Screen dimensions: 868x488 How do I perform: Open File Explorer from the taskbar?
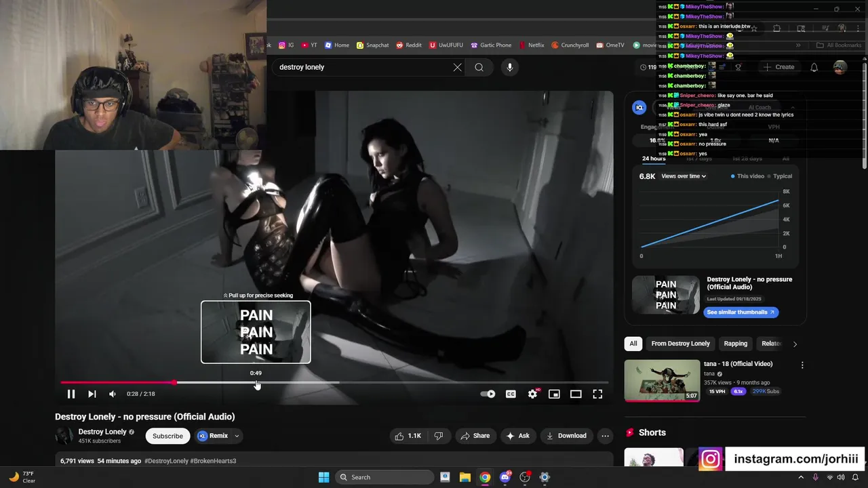(465, 477)
